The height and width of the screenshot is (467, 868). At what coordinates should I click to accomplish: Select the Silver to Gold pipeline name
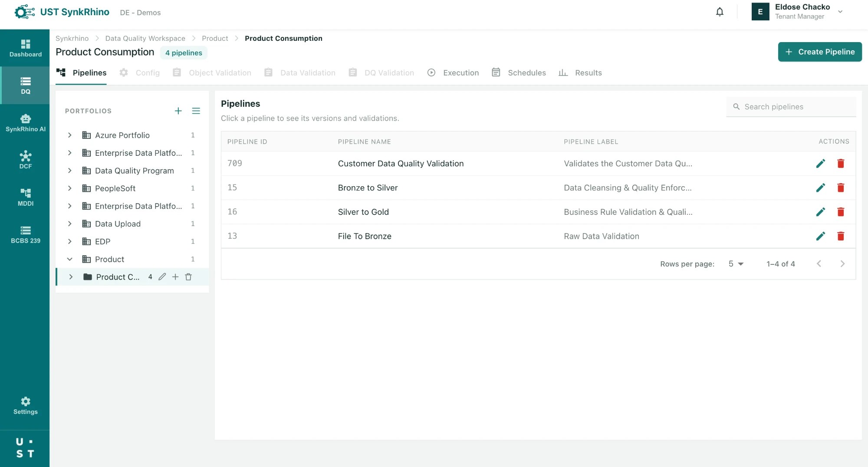point(363,212)
